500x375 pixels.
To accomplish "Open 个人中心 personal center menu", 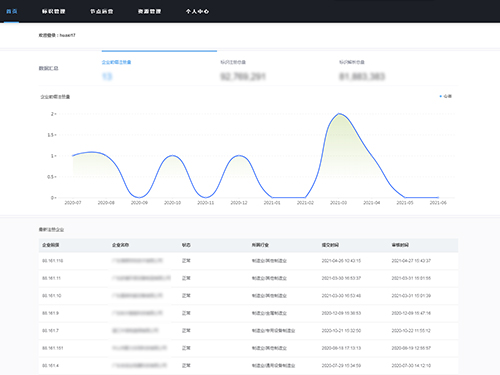I will pyautogui.click(x=197, y=11).
